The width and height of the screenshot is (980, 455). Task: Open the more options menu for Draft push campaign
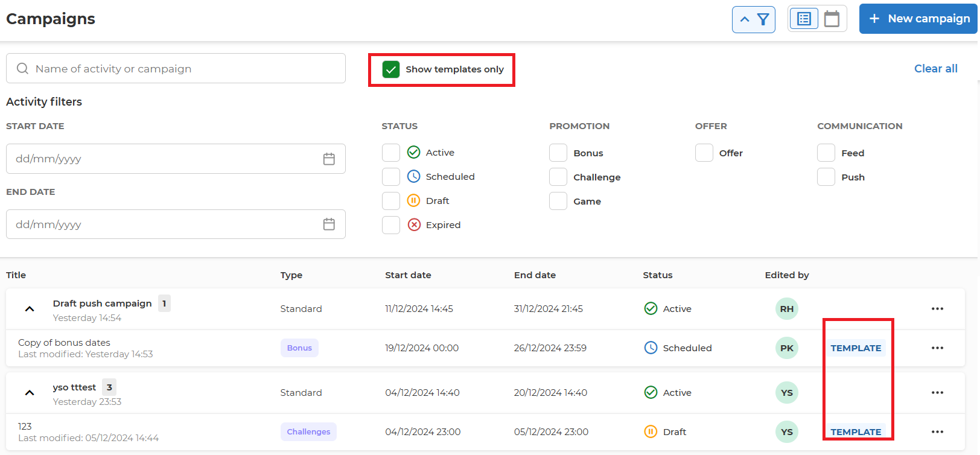pyautogui.click(x=937, y=309)
